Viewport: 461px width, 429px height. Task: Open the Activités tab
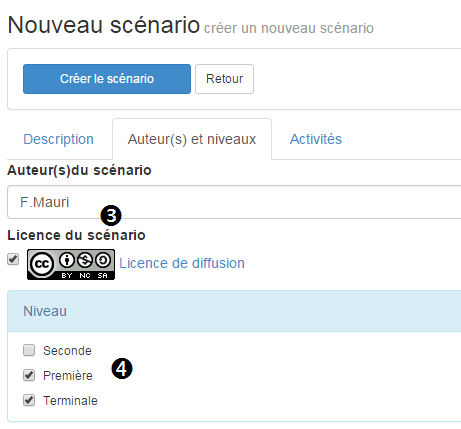coord(316,139)
